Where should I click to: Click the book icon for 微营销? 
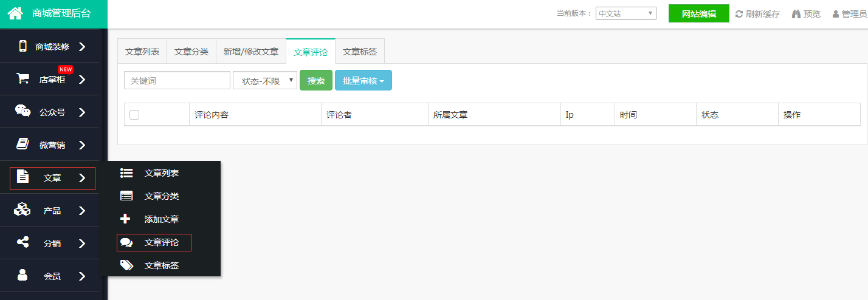point(23,145)
